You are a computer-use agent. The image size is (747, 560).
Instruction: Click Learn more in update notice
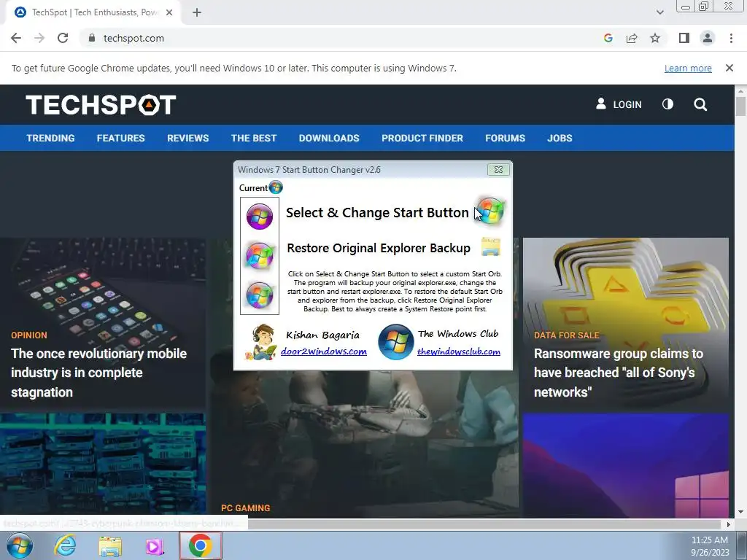click(688, 68)
